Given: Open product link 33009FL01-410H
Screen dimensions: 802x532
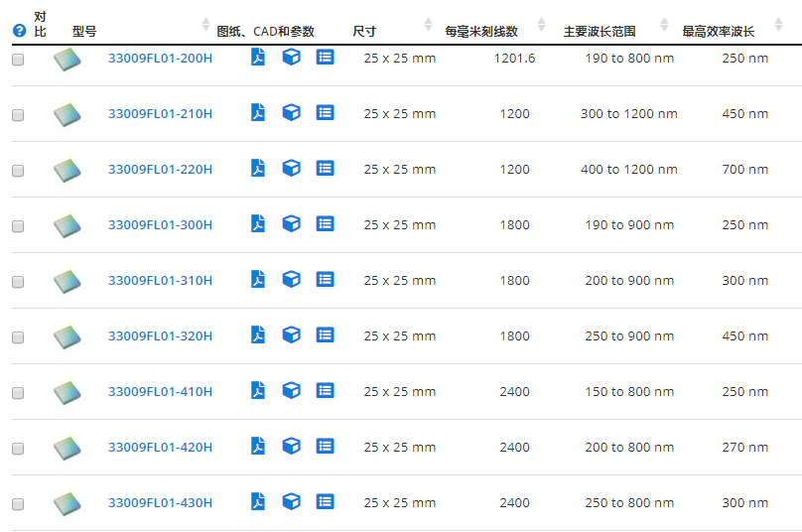Looking at the screenshot, I should tap(160, 392).
